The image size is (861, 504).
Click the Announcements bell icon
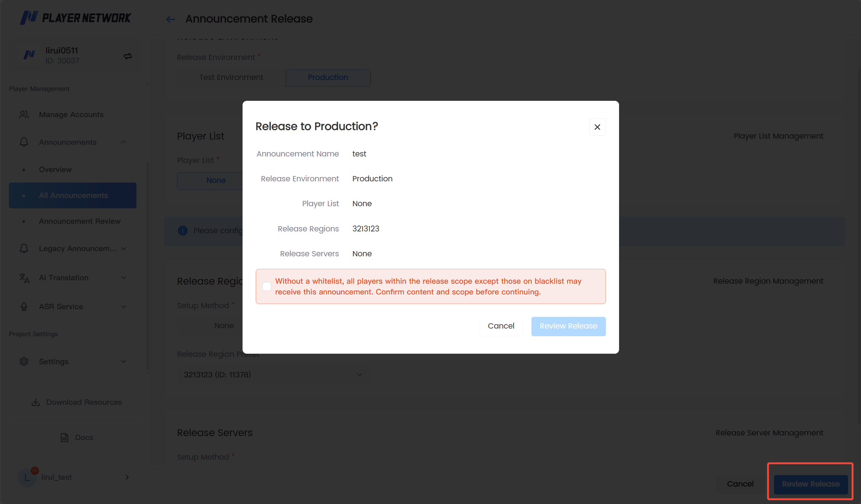pos(24,142)
